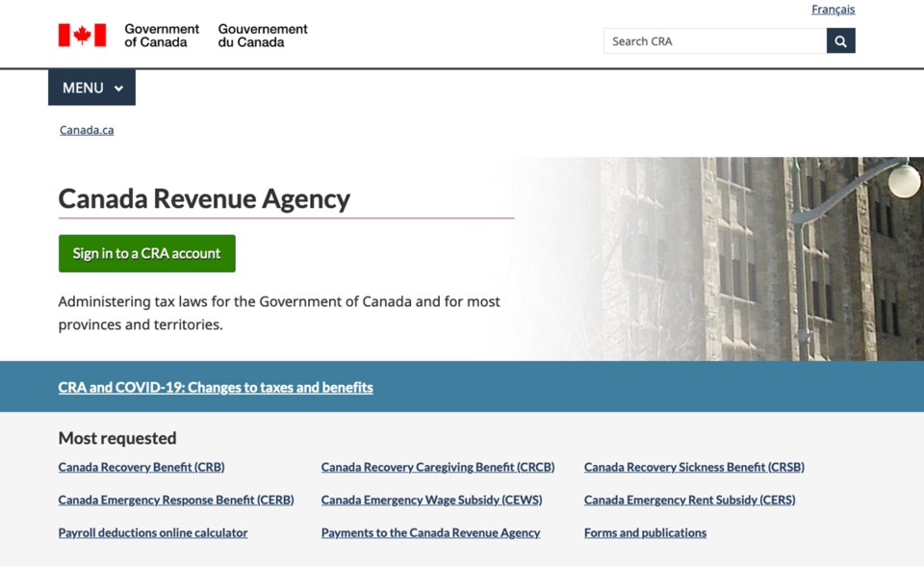Open Canada Emergency Response Benefit (CERB)

(176, 500)
